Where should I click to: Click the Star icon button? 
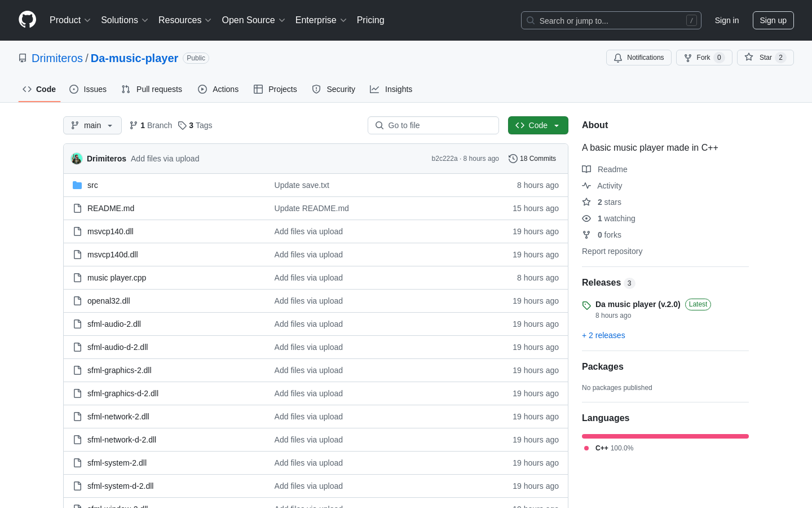(749, 58)
